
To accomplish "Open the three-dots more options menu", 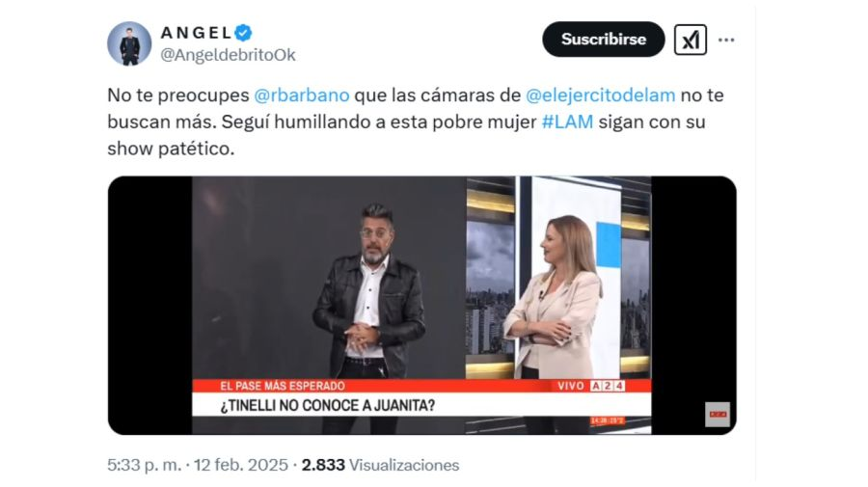I will [726, 40].
